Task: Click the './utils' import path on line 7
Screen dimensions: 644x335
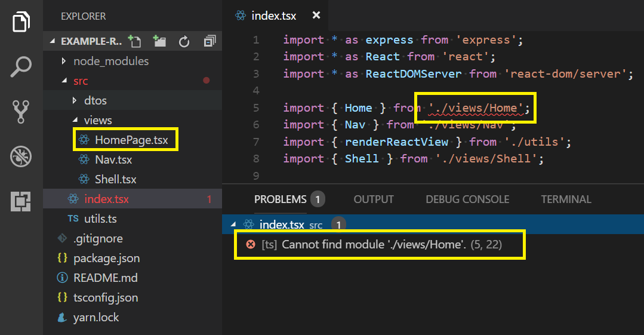Action: click(534, 142)
